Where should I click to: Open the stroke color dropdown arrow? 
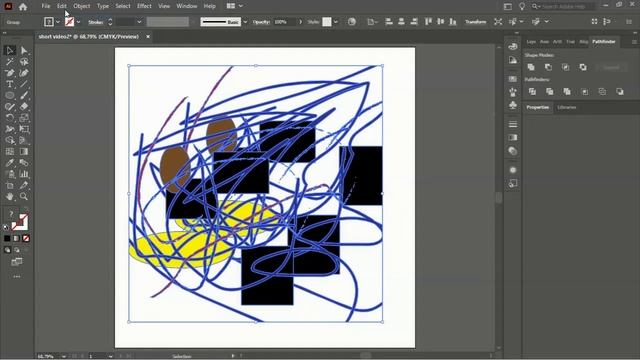tap(78, 22)
